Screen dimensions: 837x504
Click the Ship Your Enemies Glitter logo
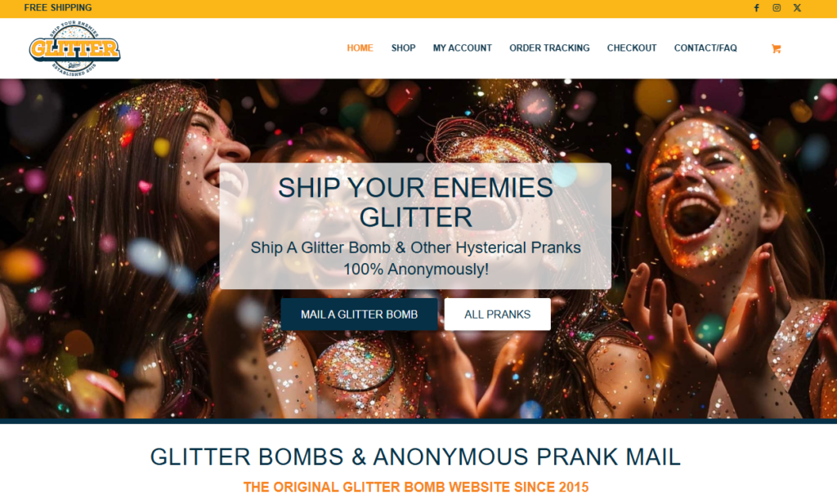pos(74,48)
